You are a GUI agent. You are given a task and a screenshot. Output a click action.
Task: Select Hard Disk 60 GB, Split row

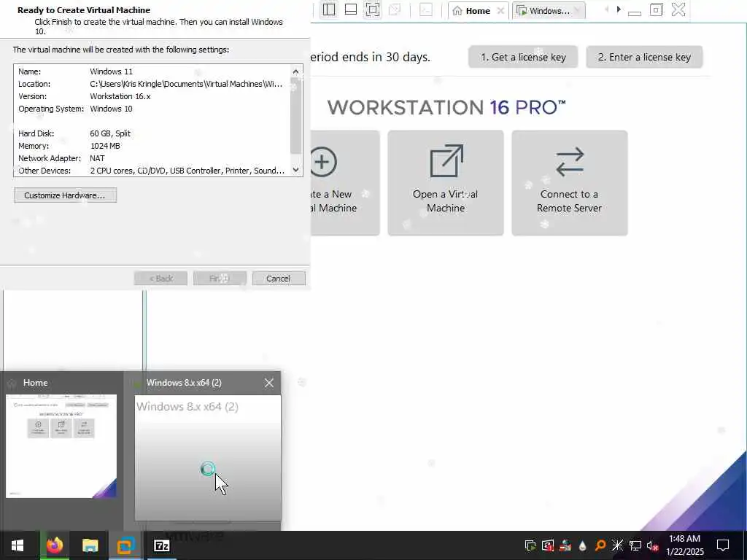[x=152, y=133]
